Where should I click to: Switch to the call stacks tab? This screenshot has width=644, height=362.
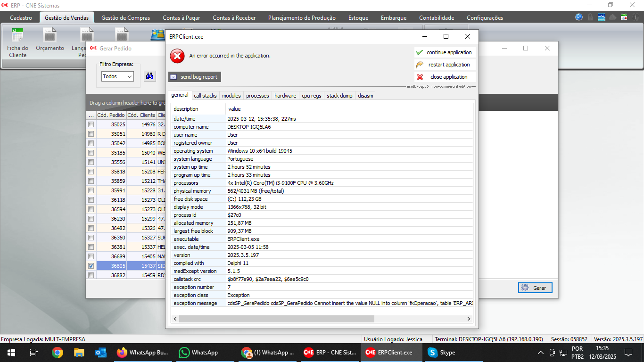pyautogui.click(x=205, y=96)
